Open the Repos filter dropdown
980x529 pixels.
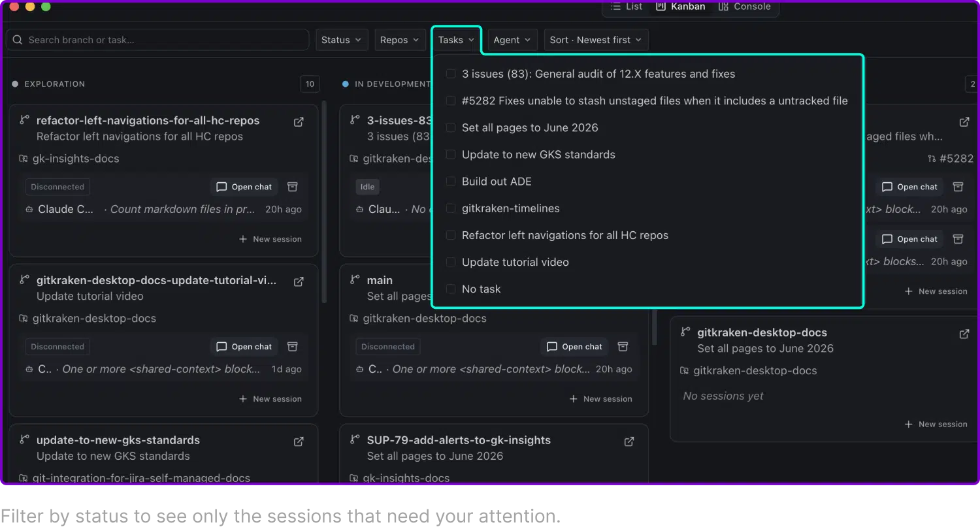(400, 40)
